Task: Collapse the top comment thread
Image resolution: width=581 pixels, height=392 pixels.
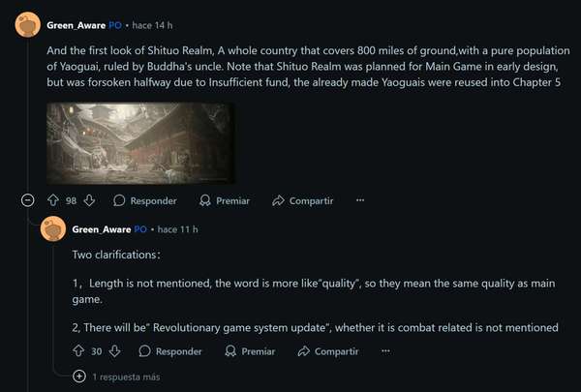Action: pyautogui.click(x=27, y=200)
